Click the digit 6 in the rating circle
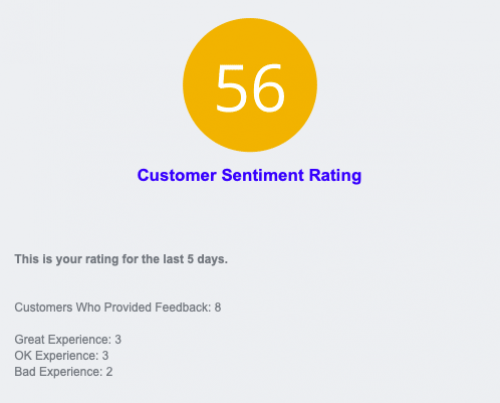Image resolution: width=500 pixels, height=403 pixels. pos(268,88)
